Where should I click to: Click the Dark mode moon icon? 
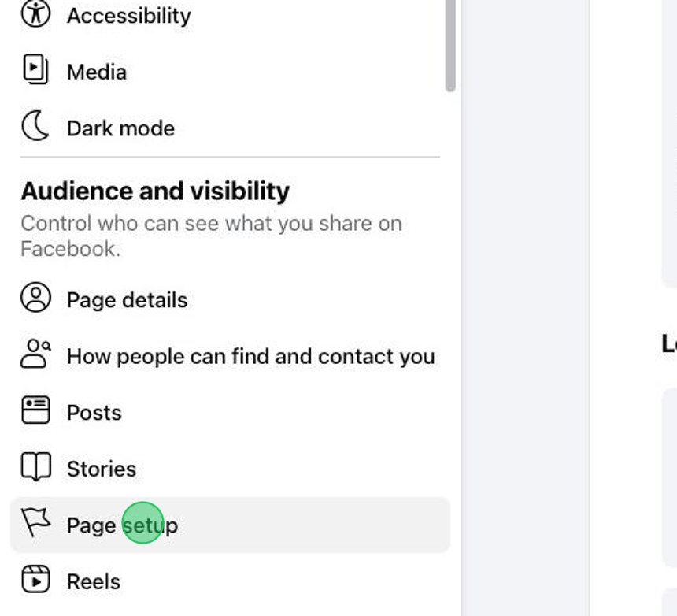click(35, 127)
